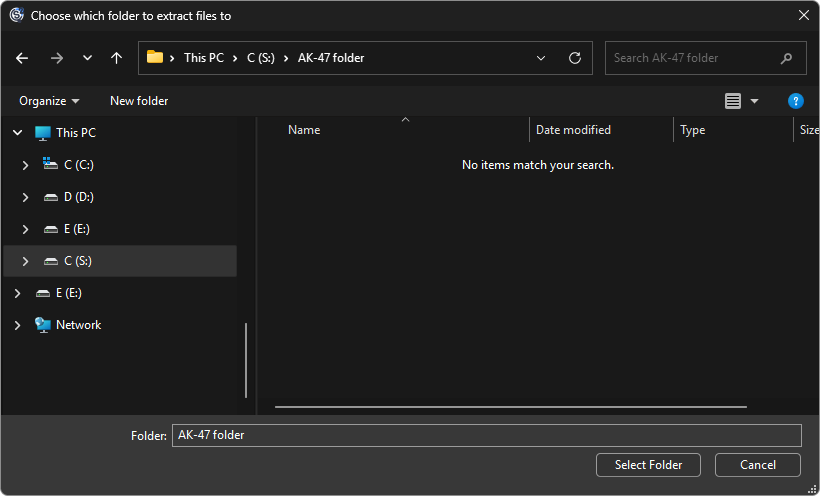The image size is (820, 496).
Task: Open the Organize menu
Action: (x=49, y=101)
